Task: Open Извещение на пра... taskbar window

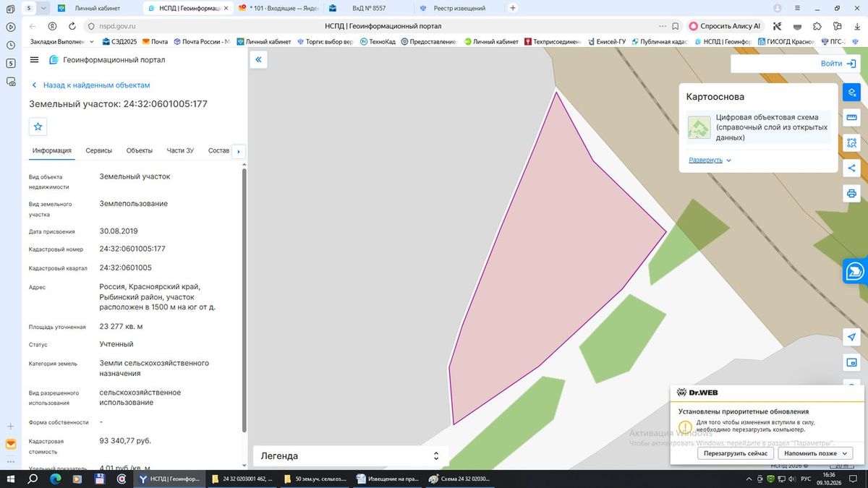Action: coord(387,479)
